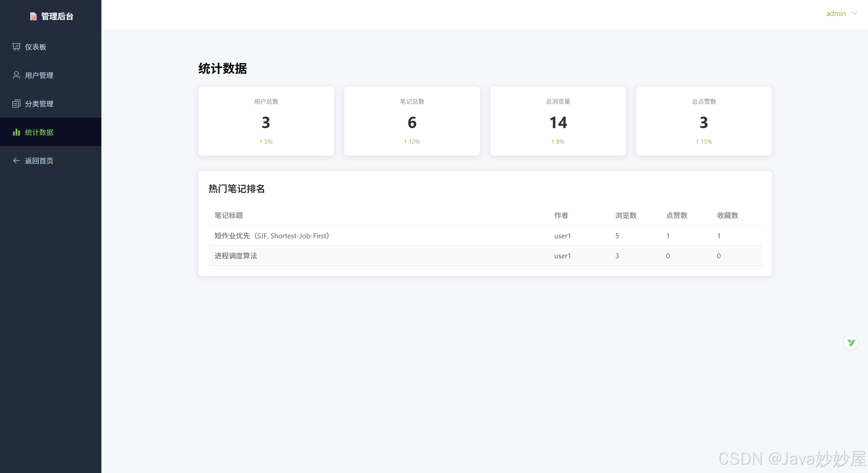Click the 分类管理 document icon
Screen dimensions: 868x473
[x=16, y=104]
